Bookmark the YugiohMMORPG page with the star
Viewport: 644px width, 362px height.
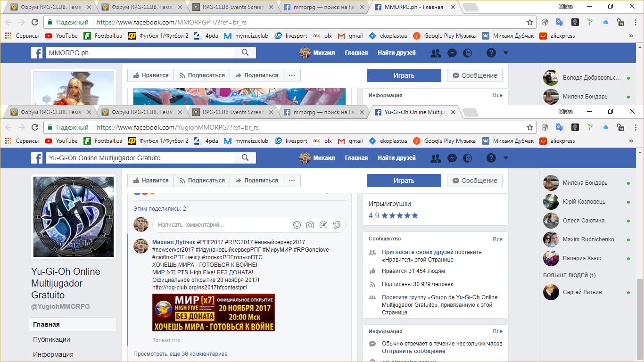[530, 127]
